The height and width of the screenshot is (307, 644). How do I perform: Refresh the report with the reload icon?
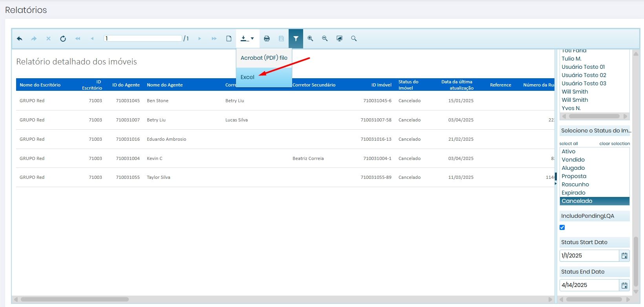63,39
